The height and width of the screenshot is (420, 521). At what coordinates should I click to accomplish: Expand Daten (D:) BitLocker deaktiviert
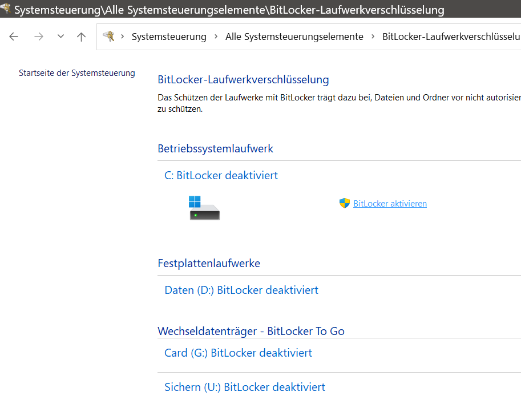tap(241, 290)
